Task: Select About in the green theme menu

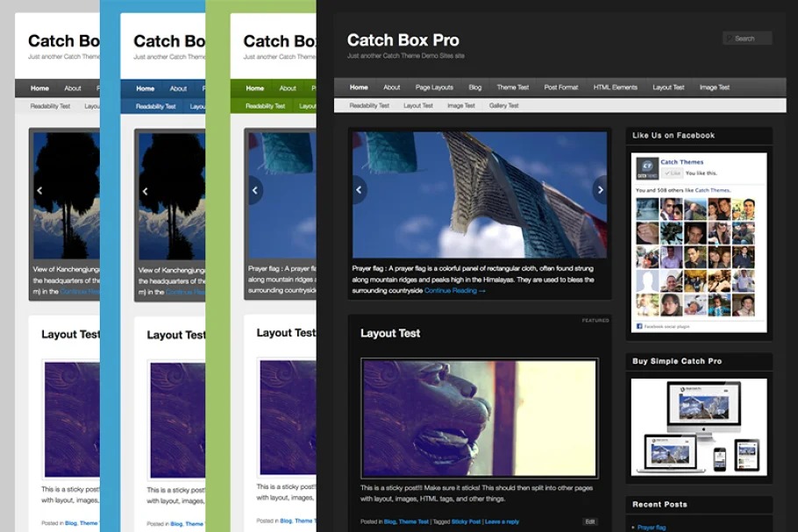Action: [x=288, y=89]
